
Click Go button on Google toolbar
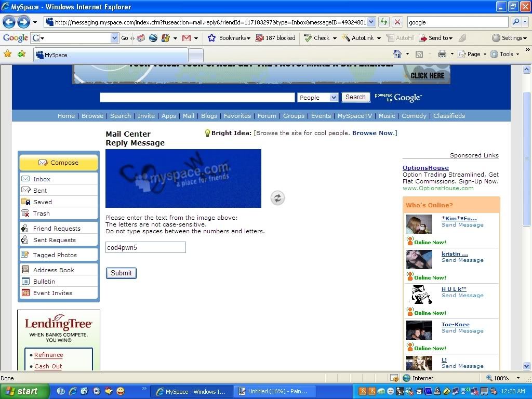point(125,38)
